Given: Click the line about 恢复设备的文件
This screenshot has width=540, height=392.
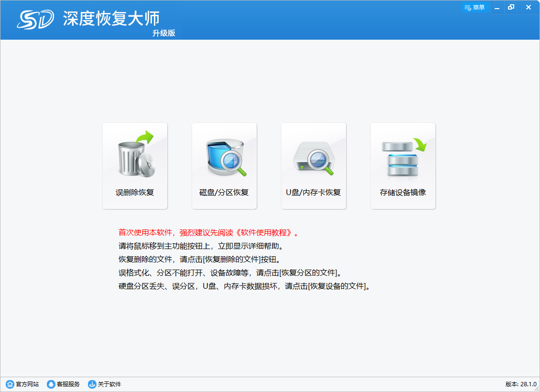Looking at the screenshot, I should pyautogui.click(x=244, y=286).
